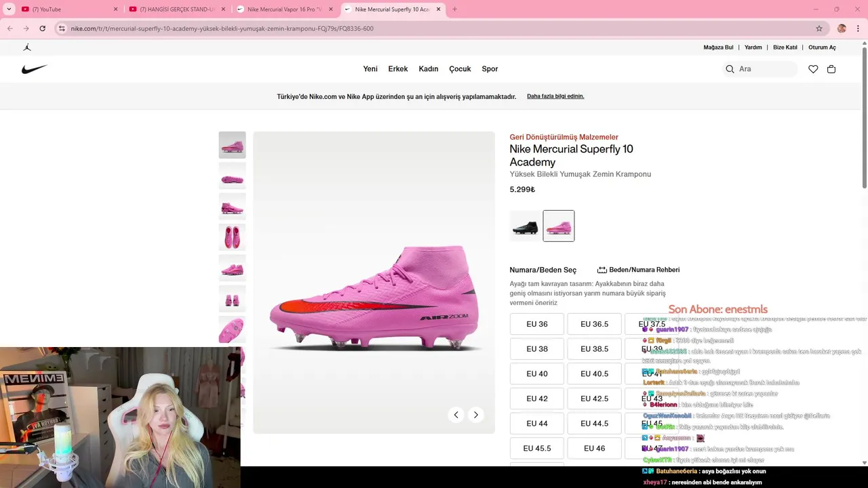Go back in browser history
Image resolution: width=868 pixels, height=488 pixels.
10,28
